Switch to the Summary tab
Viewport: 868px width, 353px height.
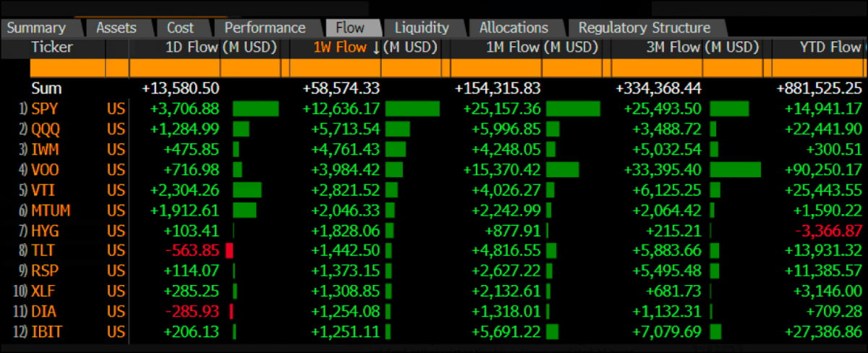tap(37, 28)
